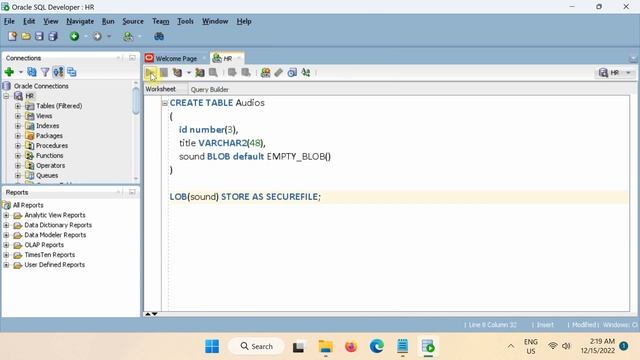Click the Autotrace icon in worksheet toolbar
Viewport: 640px width, 360px height.
(x=200, y=73)
